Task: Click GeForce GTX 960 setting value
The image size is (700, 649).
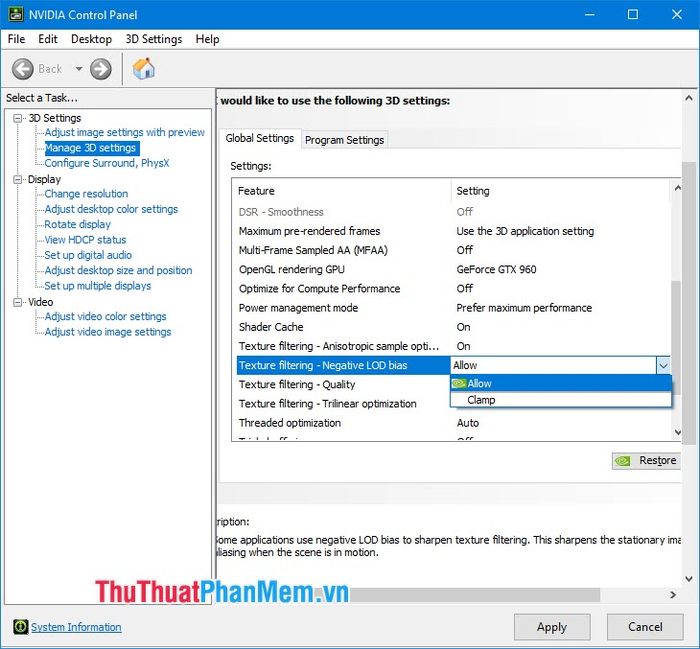Action: (496, 270)
